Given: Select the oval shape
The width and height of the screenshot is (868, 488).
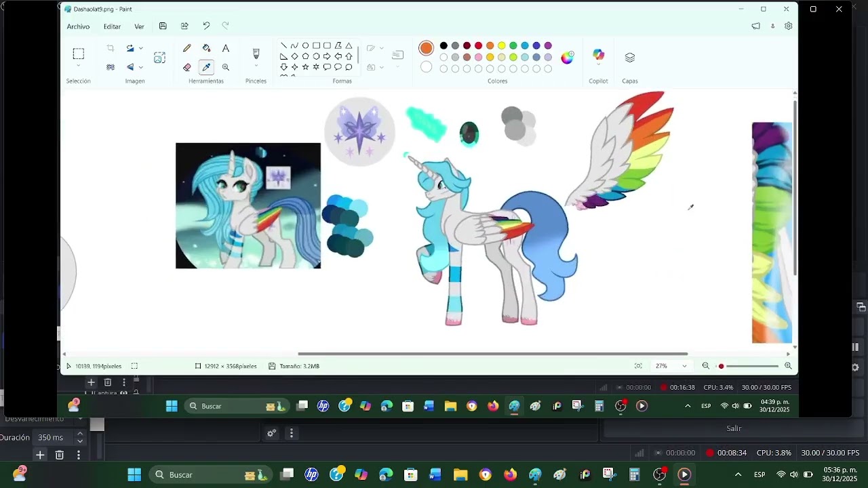Looking at the screenshot, I should click(305, 45).
